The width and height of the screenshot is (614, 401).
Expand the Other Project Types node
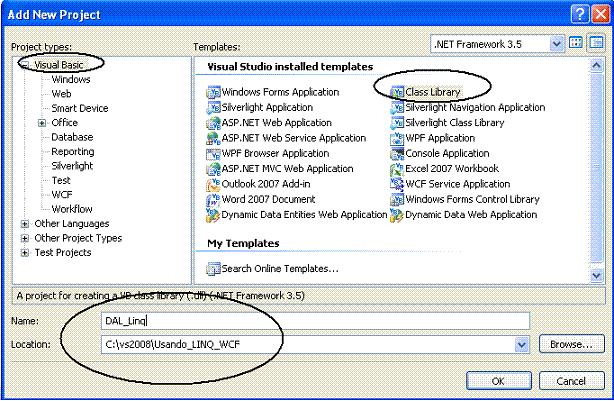tap(25, 238)
